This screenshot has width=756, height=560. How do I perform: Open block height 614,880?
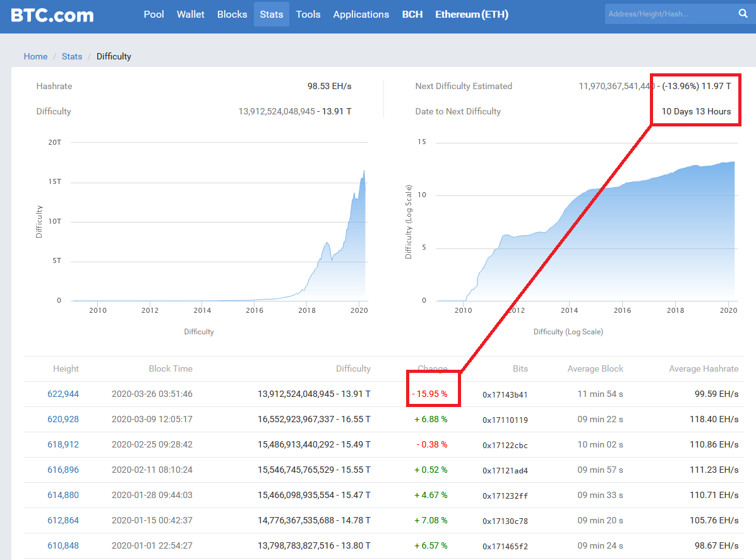(63, 495)
